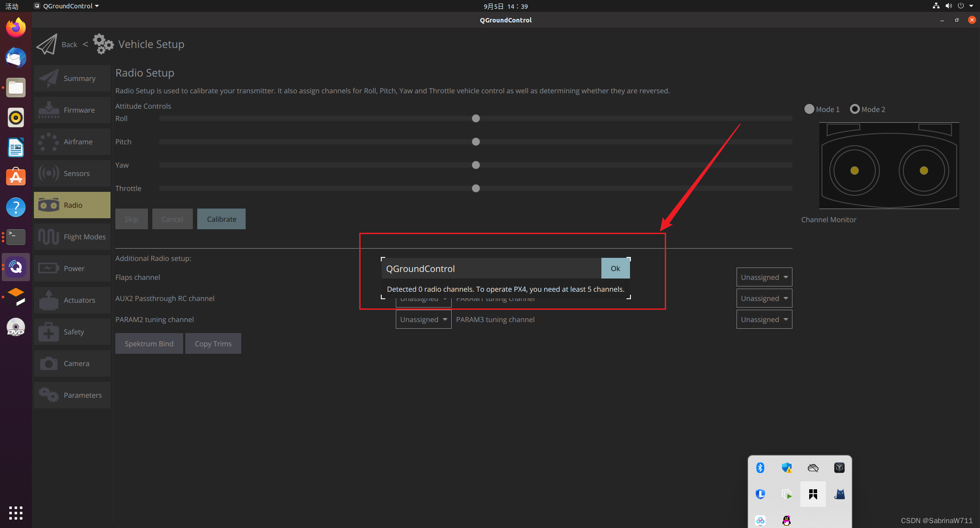
Task: Open Flight Modes setup
Action: (72, 237)
